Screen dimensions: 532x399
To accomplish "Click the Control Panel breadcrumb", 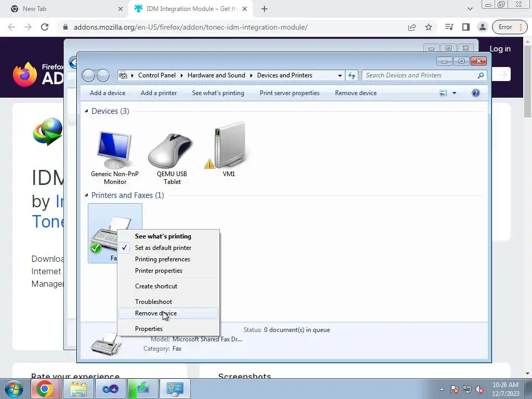I will pyautogui.click(x=157, y=75).
